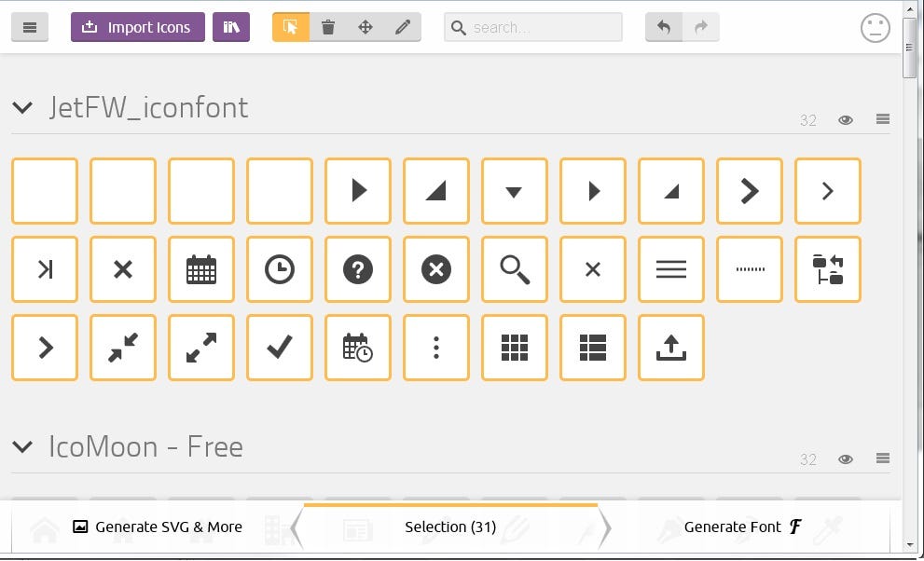Select the collapse inward arrows icon
The image size is (924, 561).
(123, 348)
